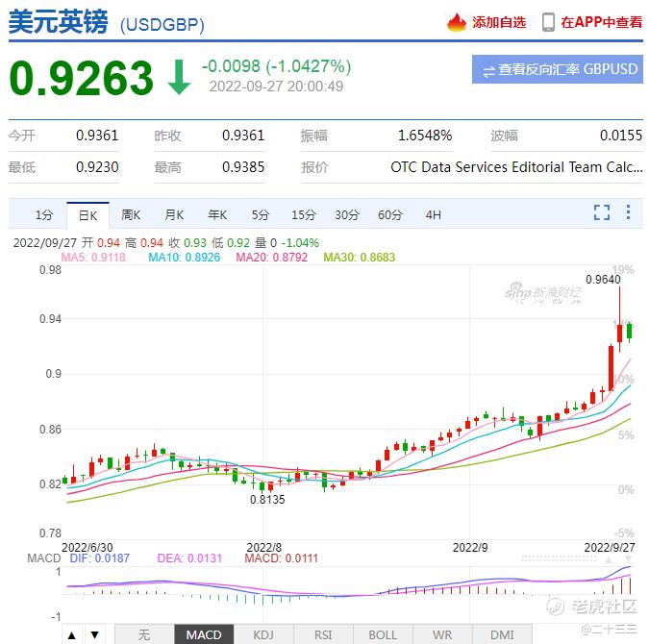The width and height of the screenshot is (649, 644).
Task: Select the RSI indicator tab
Action: pyautogui.click(x=323, y=635)
